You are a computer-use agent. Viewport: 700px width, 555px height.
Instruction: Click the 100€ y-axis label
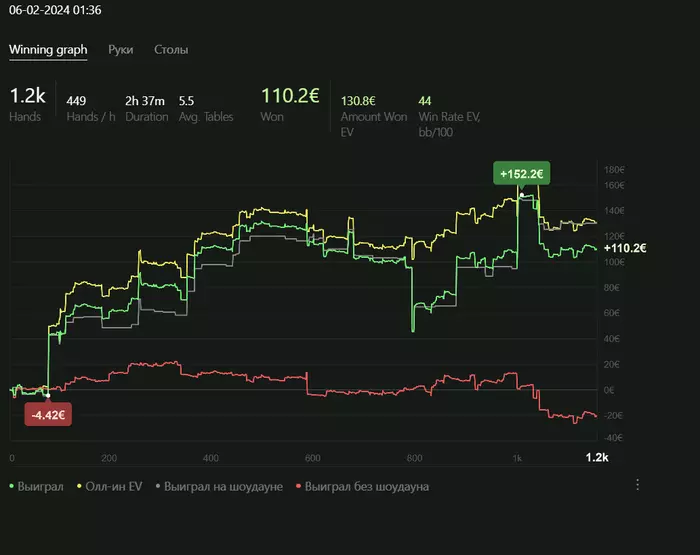pos(614,262)
